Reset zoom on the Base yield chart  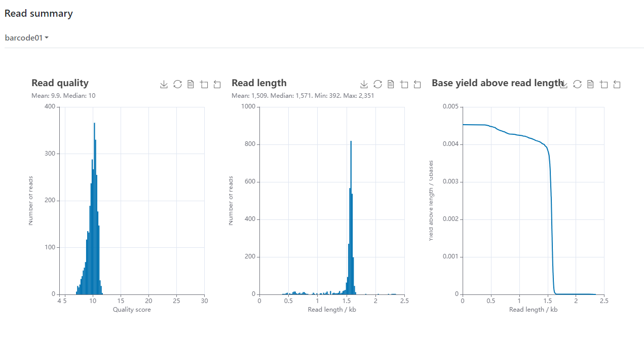pyautogui.click(x=617, y=84)
